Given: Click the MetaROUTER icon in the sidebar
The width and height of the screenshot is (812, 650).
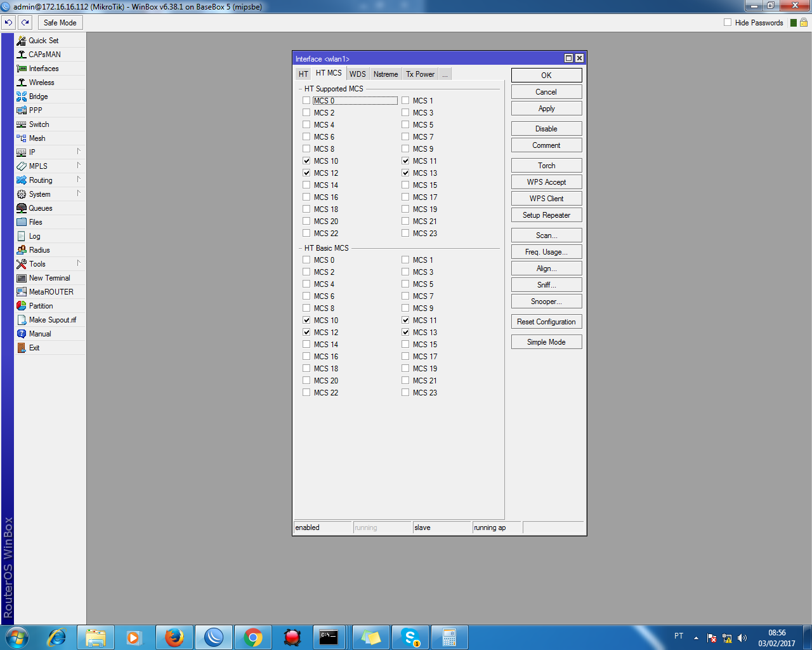Looking at the screenshot, I should (x=22, y=292).
